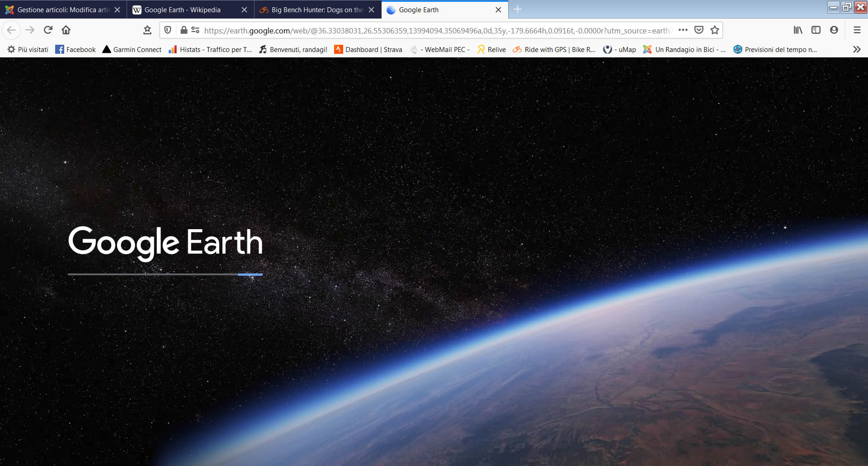Open the Garmin Connect bookmark
Image resolution: width=868 pixels, height=466 pixels.
[132, 49]
